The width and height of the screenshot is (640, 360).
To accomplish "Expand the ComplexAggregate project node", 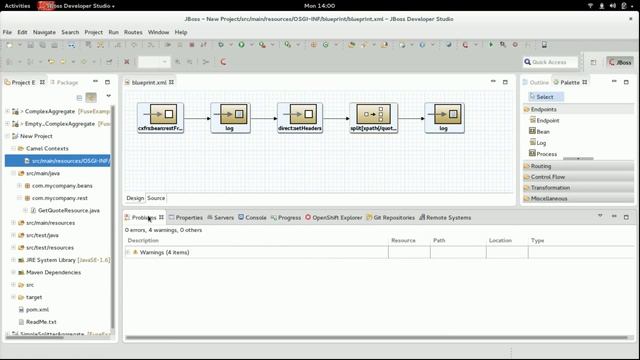I will pos(7,111).
